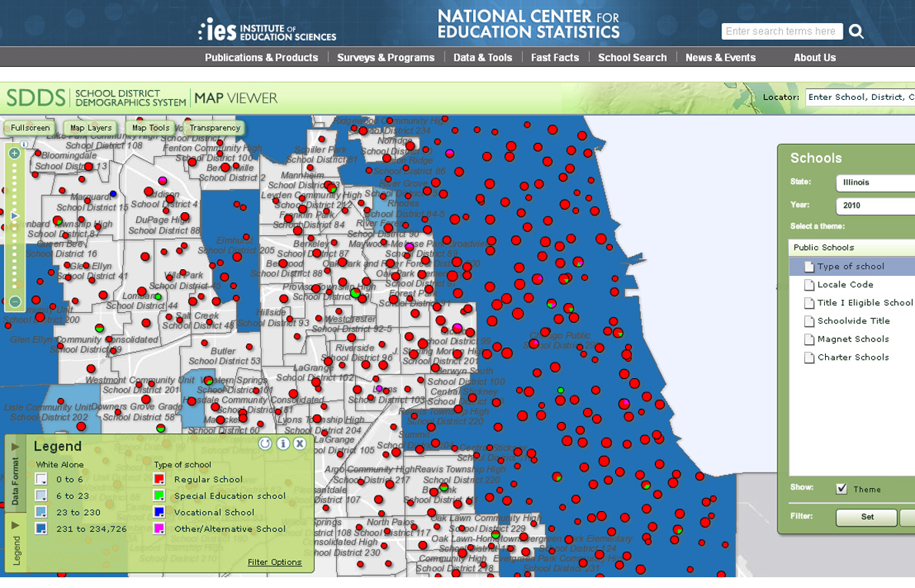Click the page icon beside Magnet Schools
The image size is (915, 588).
[x=809, y=340]
